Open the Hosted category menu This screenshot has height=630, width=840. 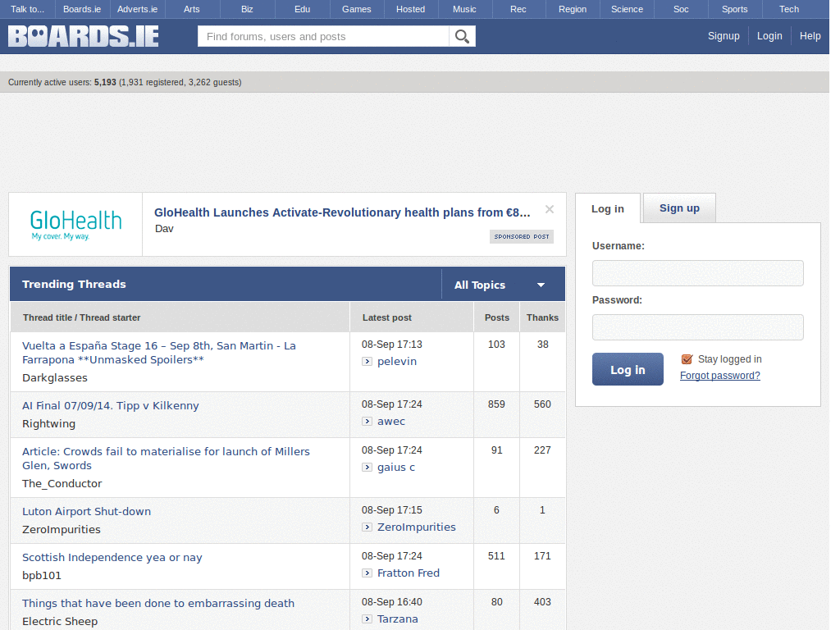(x=411, y=9)
